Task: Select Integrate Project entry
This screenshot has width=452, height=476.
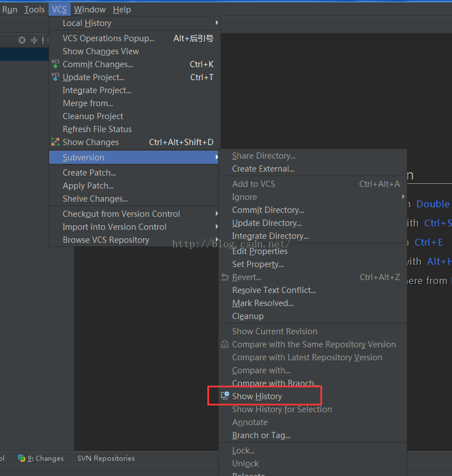Action: pyautogui.click(x=134, y=90)
